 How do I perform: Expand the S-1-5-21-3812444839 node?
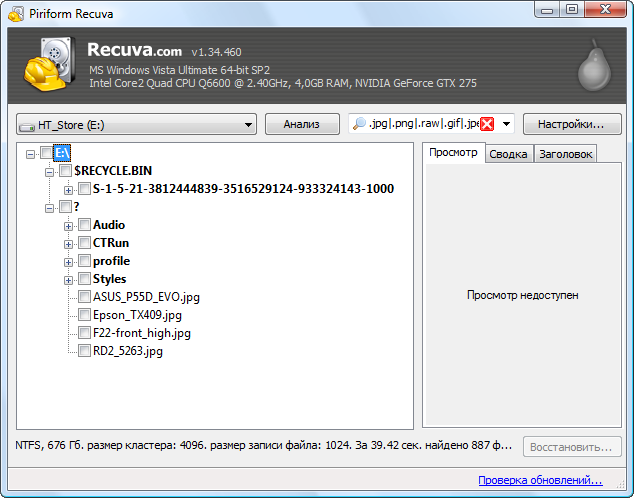[x=68, y=190]
